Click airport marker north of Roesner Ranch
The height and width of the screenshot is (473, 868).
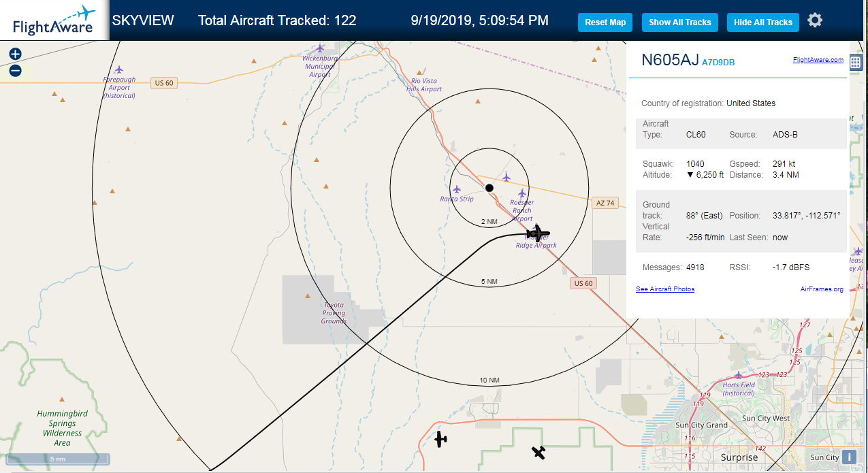pyautogui.click(x=506, y=178)
